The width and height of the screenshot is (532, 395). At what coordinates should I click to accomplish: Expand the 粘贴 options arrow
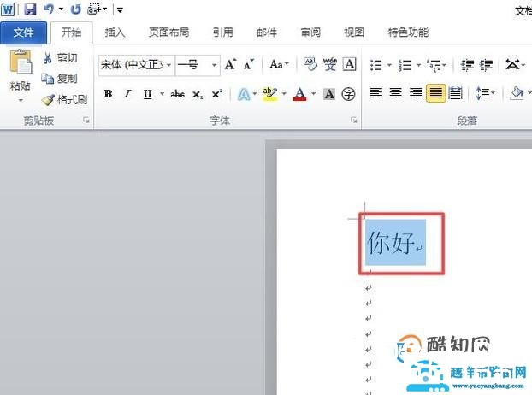click(x=21, y=100)
